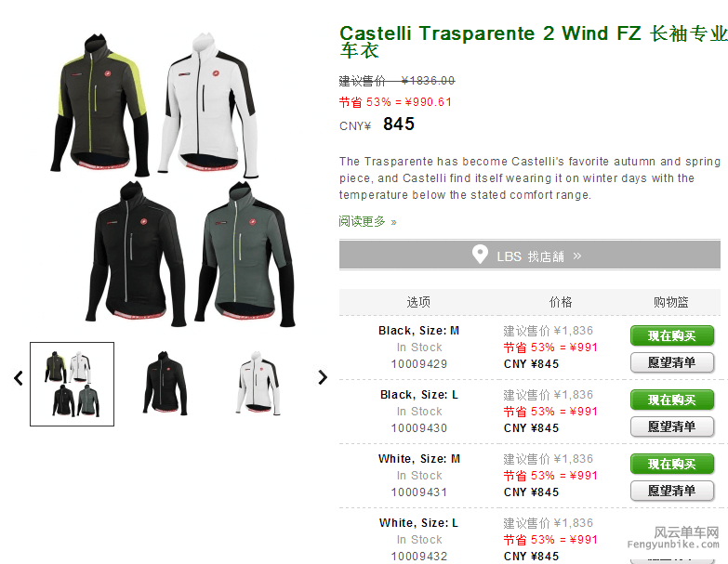Viewport: 728px width, 564px height.
Task: Buy now Black Size M
Action: (672, 335)
